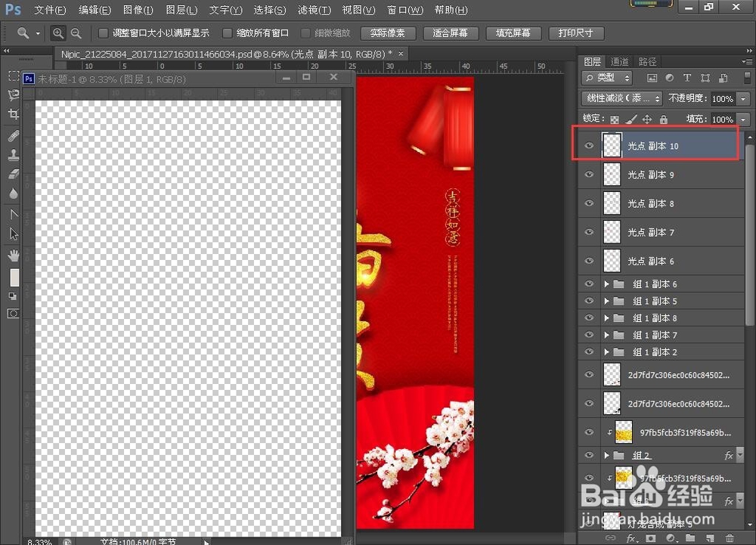Screen dimensions: 756x545
Task: Click the foreground color swatch
Action: click(14, 277)
